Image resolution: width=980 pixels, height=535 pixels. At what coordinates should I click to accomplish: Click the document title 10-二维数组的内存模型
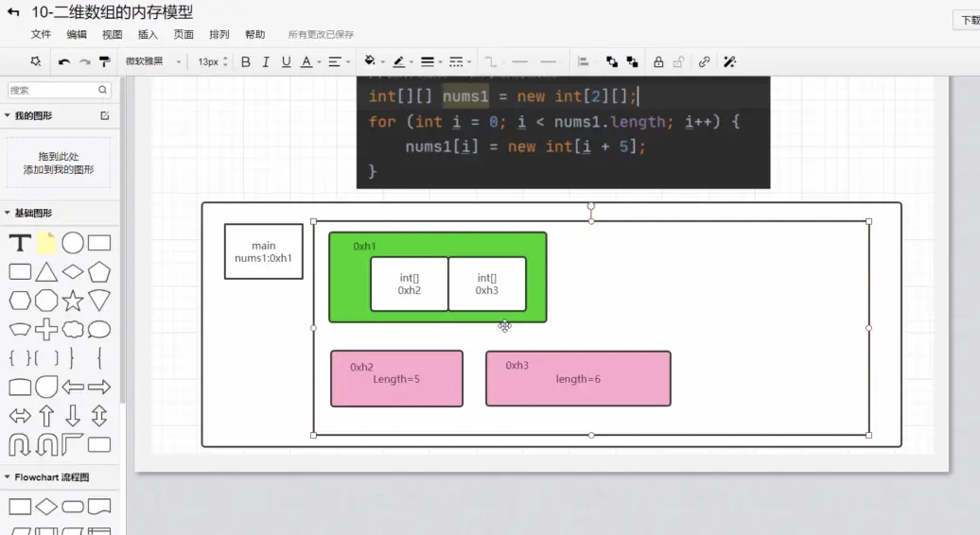[112, 12]
